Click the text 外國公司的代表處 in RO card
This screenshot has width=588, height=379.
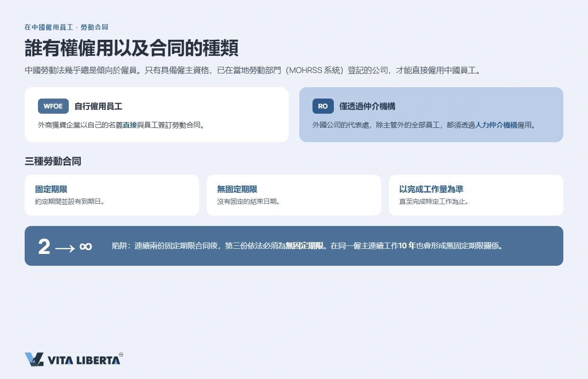pyautogui.click(x=341, y=125)
